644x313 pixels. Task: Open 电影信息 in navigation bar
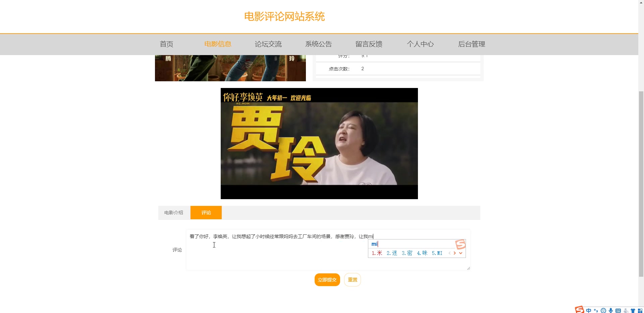coord(218,44)
